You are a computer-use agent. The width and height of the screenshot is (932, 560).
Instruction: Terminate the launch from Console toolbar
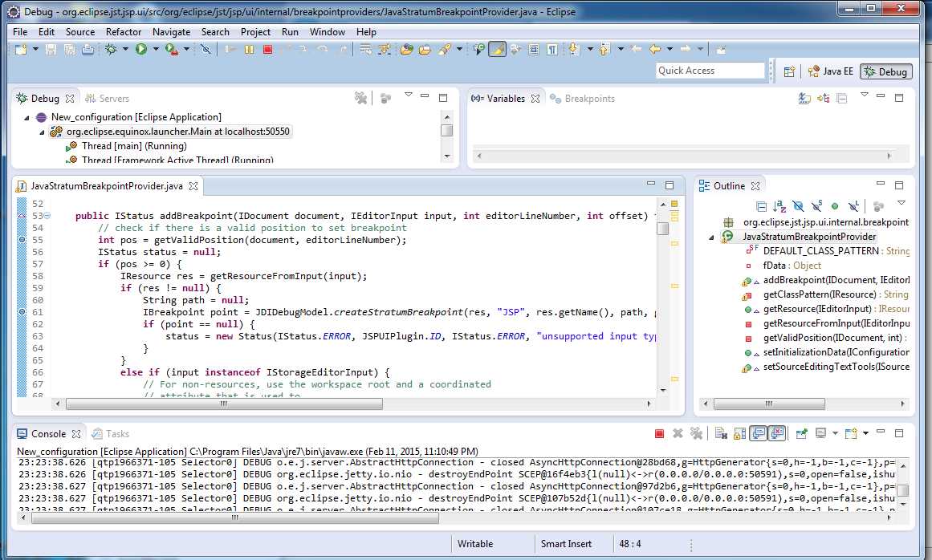click(659, 434)
